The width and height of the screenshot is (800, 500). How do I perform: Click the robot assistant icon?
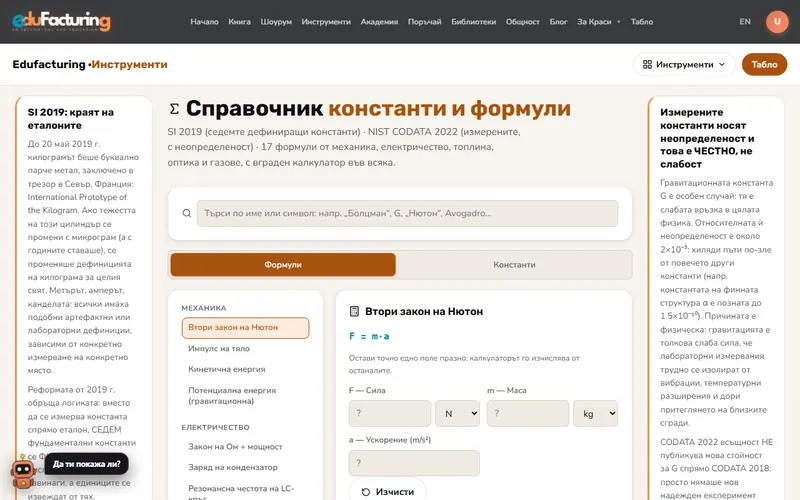[x=23, y=472]
